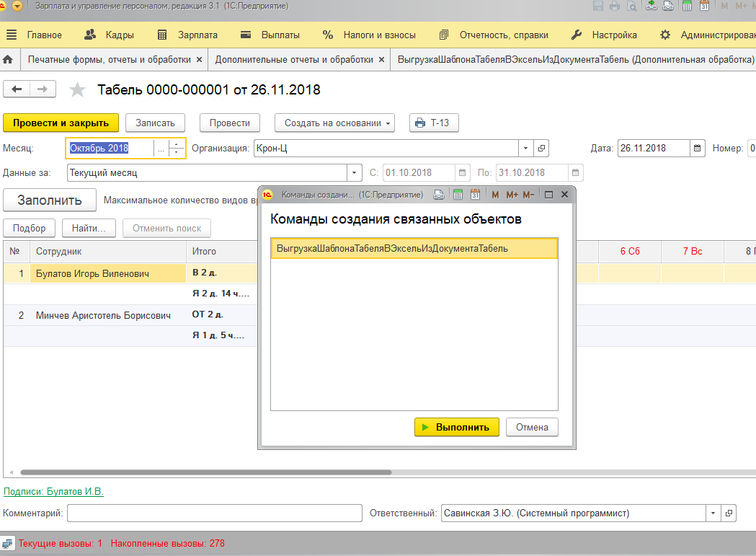Click the link icon in dialog title bar

(x=439, y=195)
